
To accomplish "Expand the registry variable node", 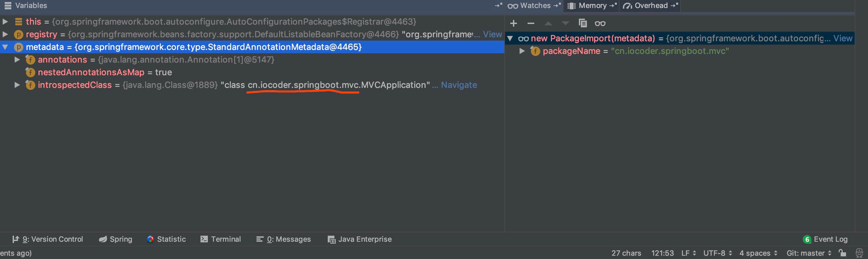I will 5,34.
